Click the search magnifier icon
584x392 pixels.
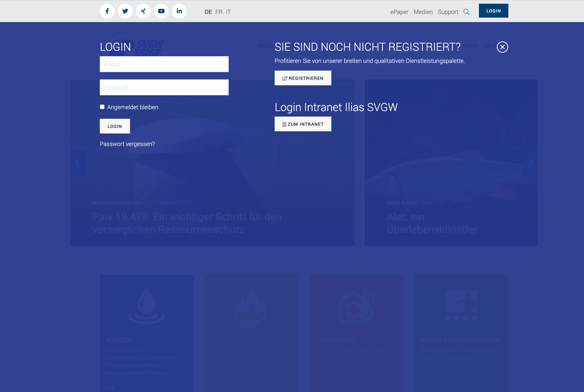466,12
